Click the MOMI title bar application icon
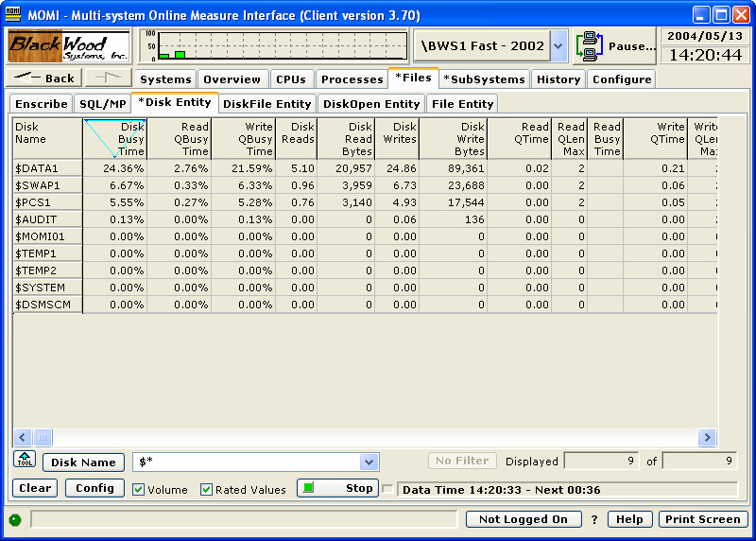The height and width of the screenshot is (541, 756). click(x=14, y=15)
